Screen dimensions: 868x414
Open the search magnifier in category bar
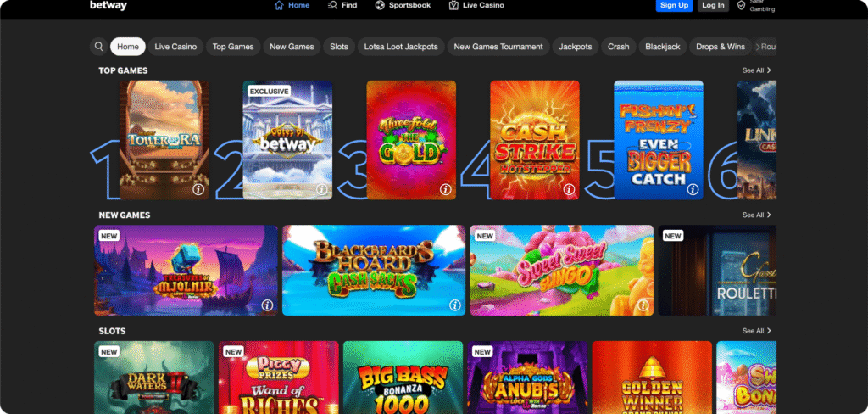pyautogui.click(x=98, y=47)
